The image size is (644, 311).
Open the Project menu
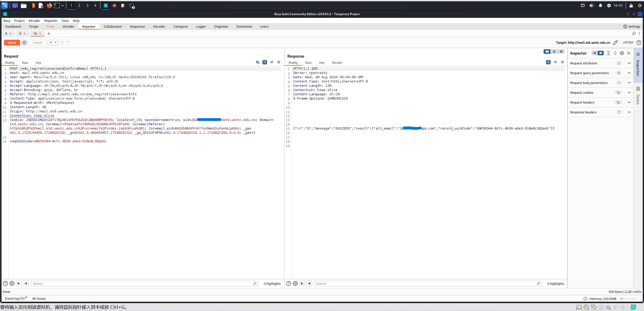pyautogui.click(x=19, y=21)
